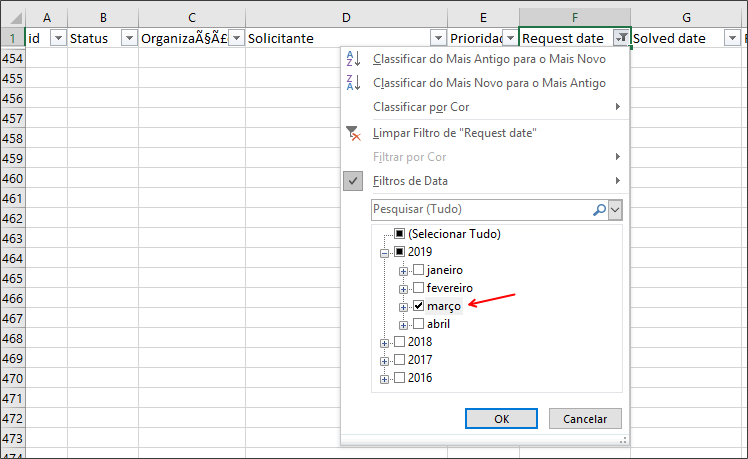Open the Filtros de Data submenu

point(485,181)
